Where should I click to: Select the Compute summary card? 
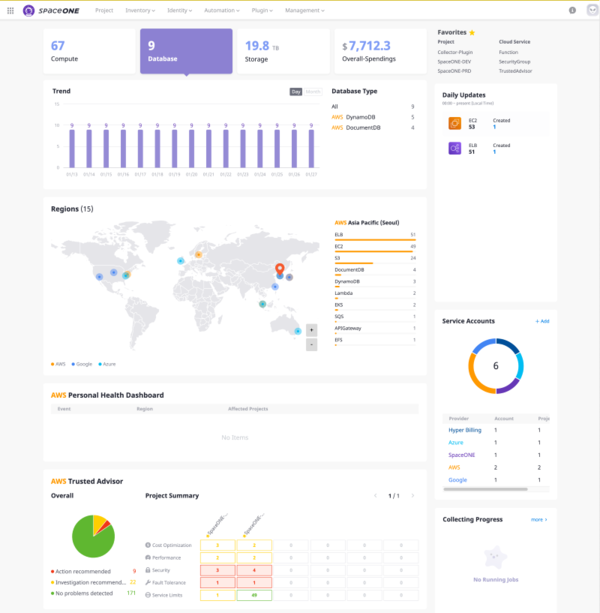click(90, 51)
